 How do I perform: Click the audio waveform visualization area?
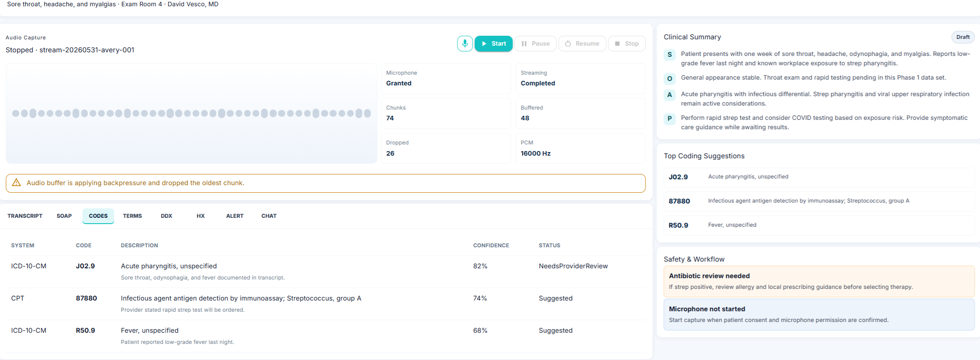(x=192, y=113)
